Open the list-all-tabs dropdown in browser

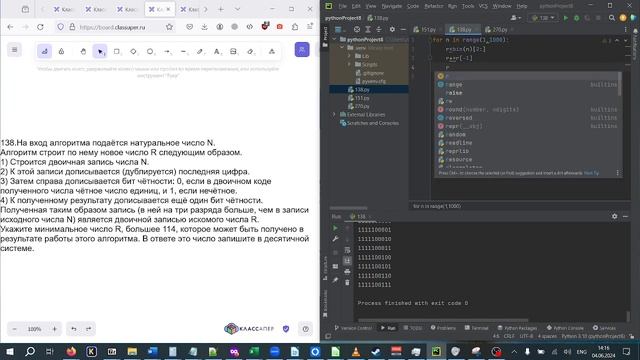[x=238, y=9]
